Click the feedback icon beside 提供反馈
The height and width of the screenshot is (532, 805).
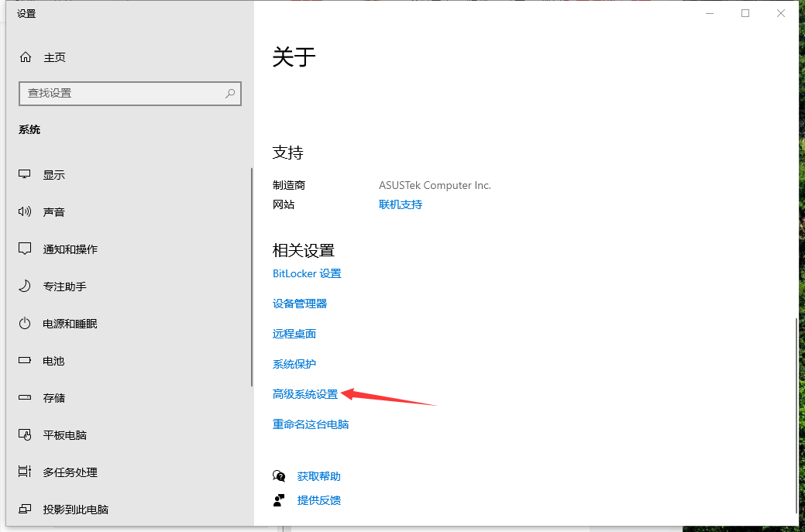280,499
